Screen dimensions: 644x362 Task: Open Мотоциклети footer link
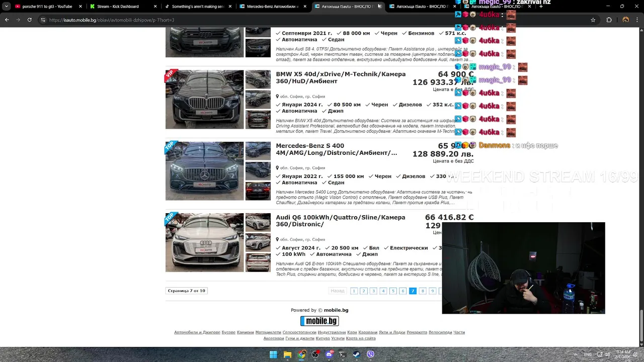268,332
